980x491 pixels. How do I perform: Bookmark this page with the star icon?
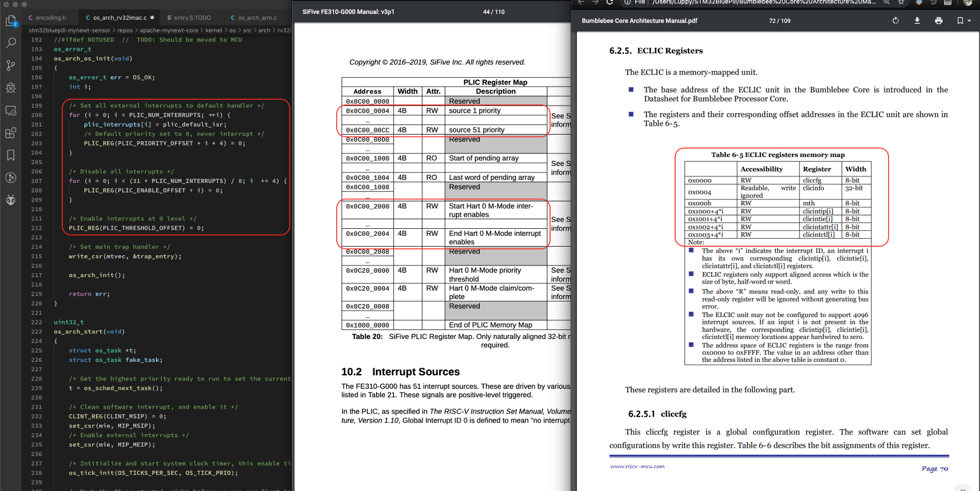click(x=901, y=2)
